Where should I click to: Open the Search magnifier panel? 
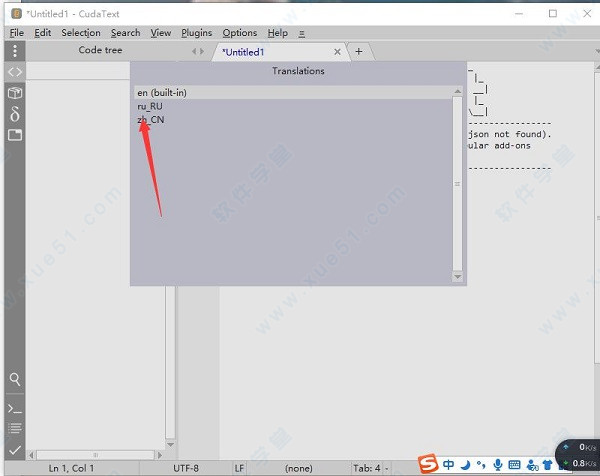tap(15, 379)
